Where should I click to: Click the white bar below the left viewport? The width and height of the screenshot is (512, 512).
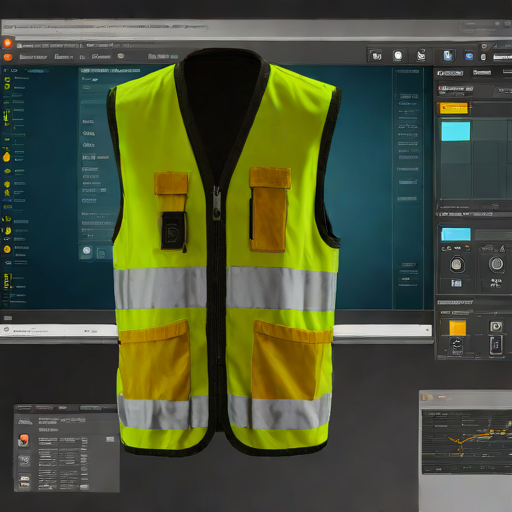click(x=59, y=331)
